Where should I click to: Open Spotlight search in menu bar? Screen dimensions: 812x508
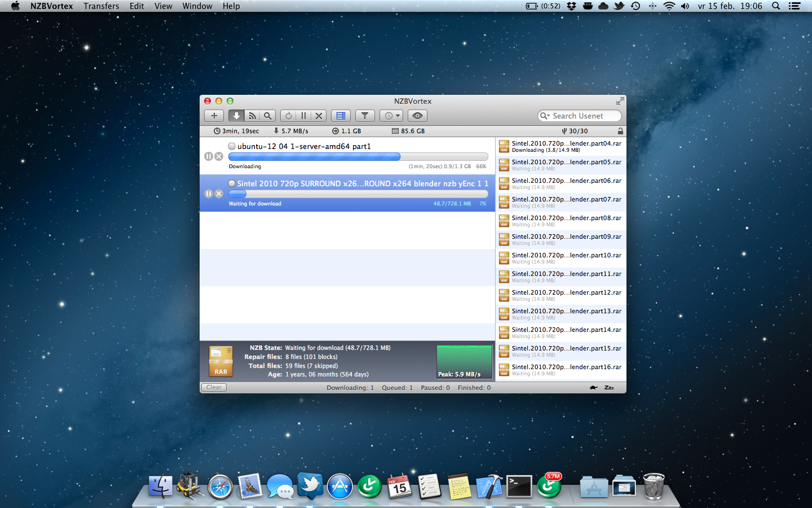tap(776, 6)
